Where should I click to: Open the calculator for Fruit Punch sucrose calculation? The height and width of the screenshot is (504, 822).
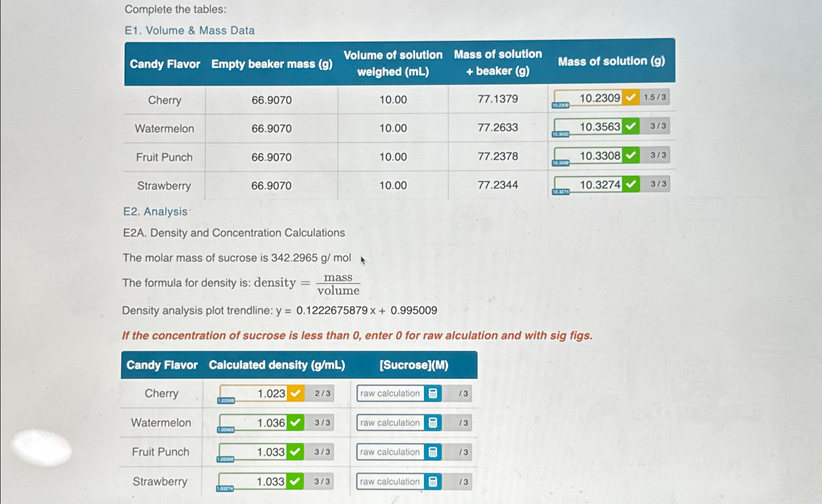click(432, 452)
